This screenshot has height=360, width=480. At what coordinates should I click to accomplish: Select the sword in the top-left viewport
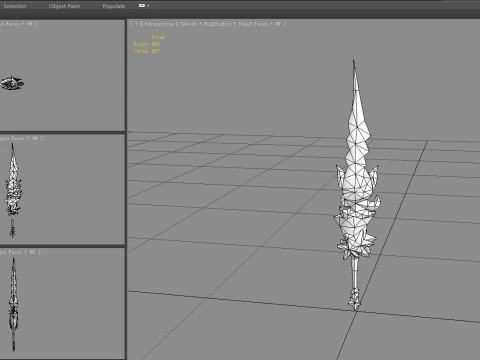click(12, 83)
